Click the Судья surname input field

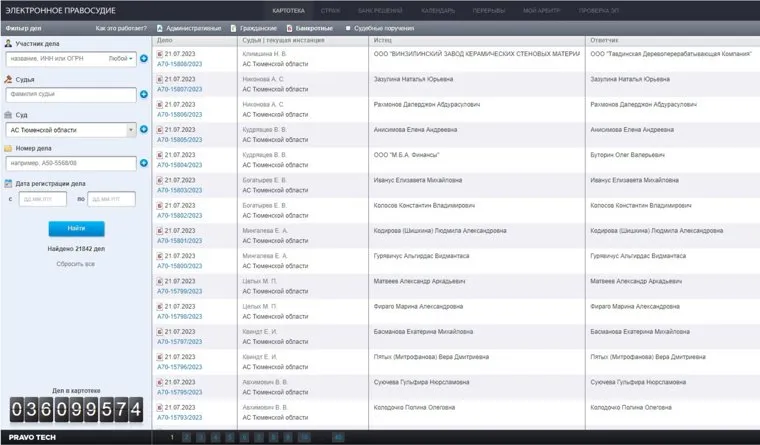click(x=70, y=95)
